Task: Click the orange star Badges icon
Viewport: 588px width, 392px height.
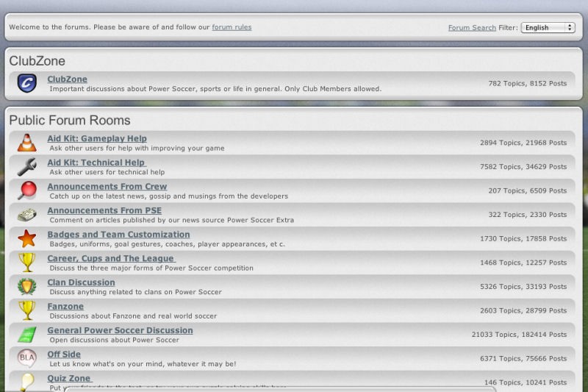Action: [27, 238]
